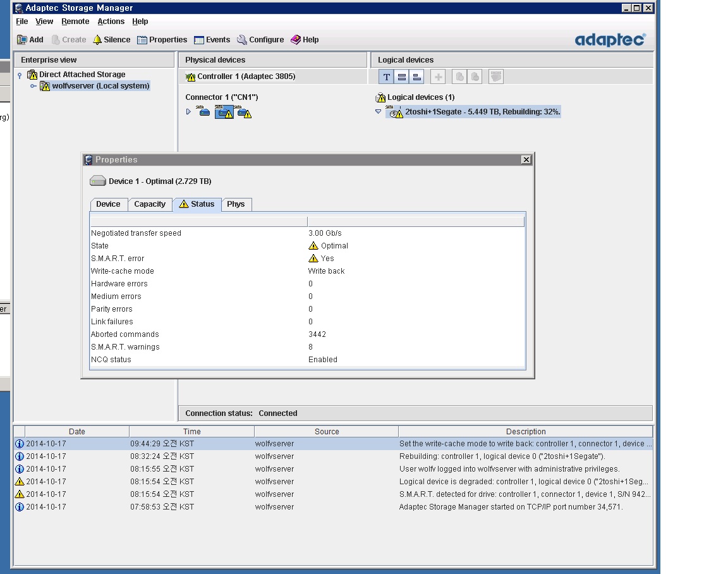Click the adaptec logo
Screen dimensions: 728x574
[x=610, y=39]
